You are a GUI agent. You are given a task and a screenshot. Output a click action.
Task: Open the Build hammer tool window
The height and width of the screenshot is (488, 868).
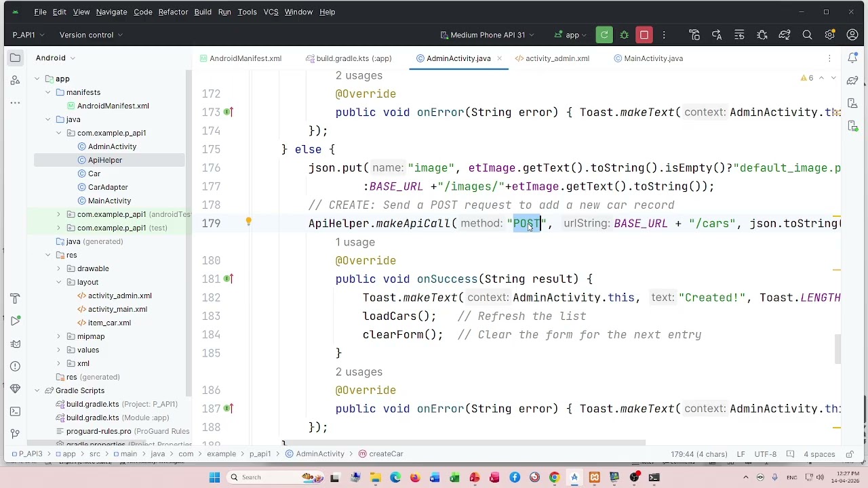pyautogui.click(x=15, y=298)
